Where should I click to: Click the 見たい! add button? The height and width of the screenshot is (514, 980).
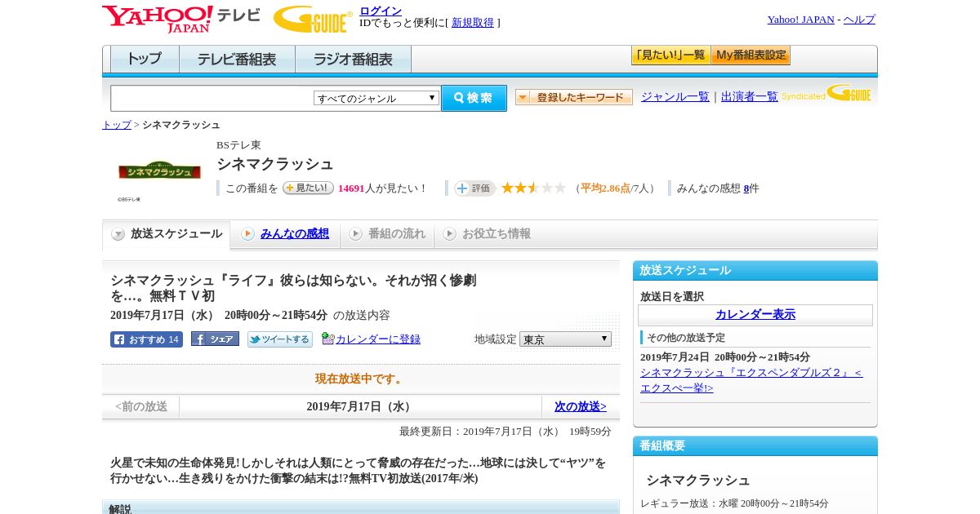[308, 188]
